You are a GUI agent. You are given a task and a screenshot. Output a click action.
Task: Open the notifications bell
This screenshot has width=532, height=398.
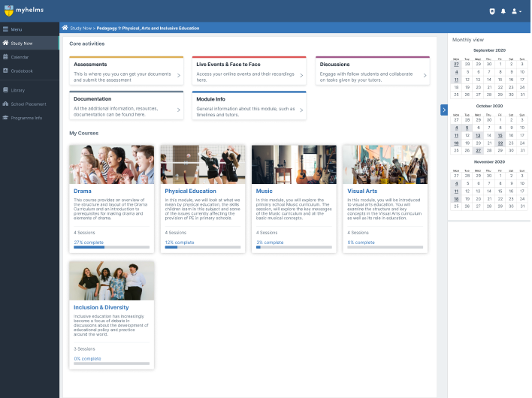(503, 11)
